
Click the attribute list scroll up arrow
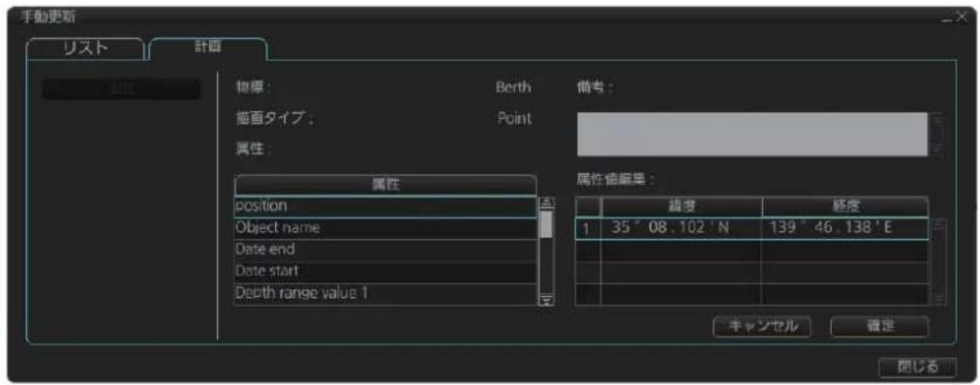coord(545,203)
